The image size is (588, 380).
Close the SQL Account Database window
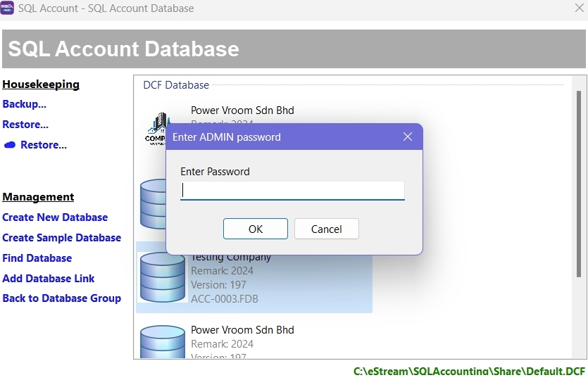[x=579, y=8]
